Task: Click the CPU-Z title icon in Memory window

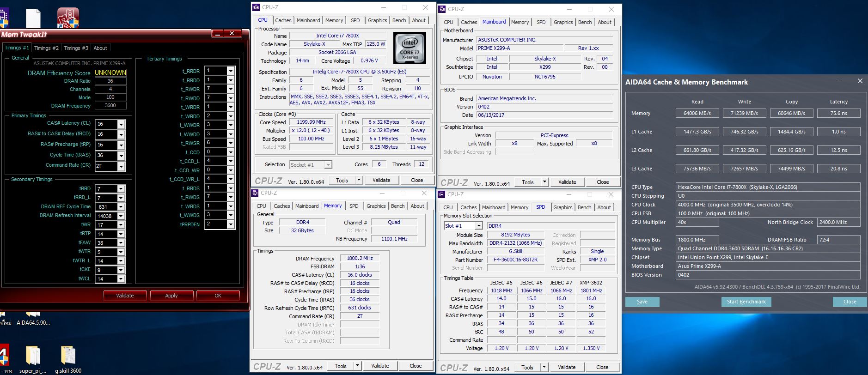Action: click(255, 193)
